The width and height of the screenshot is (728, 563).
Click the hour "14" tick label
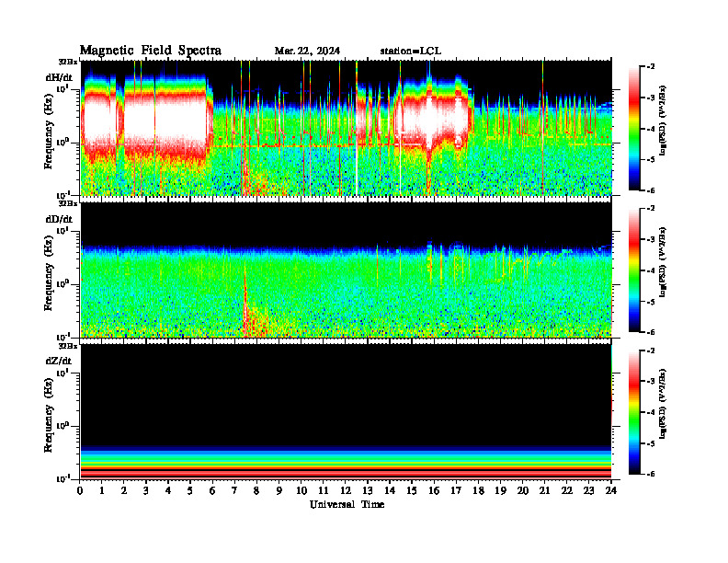point(390,490)
